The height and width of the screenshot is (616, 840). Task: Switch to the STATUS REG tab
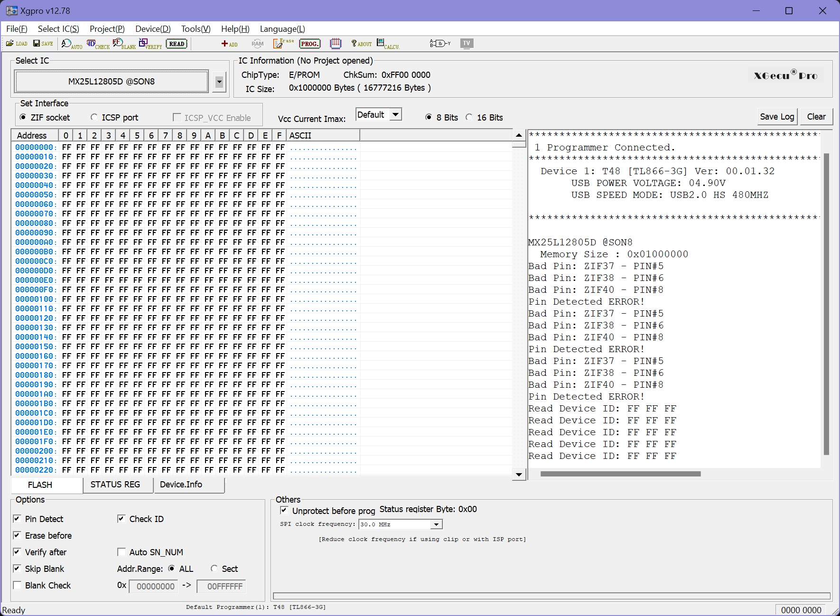point(118,485)
